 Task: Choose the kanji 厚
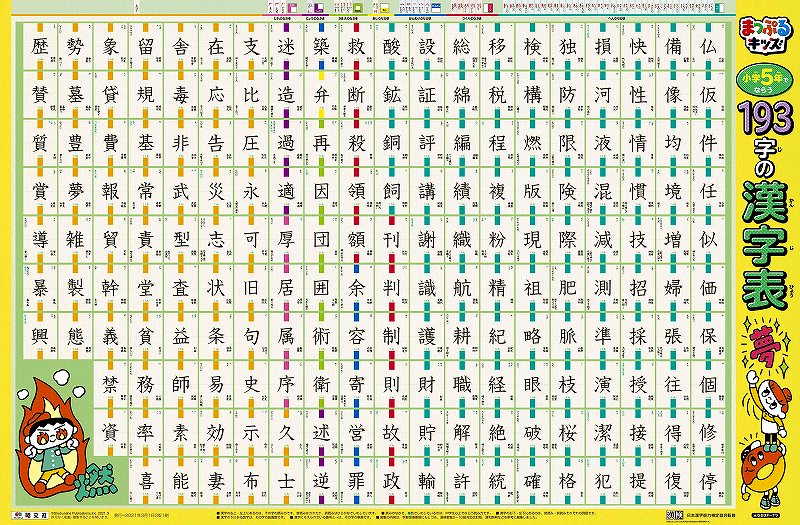click(286, 240)
